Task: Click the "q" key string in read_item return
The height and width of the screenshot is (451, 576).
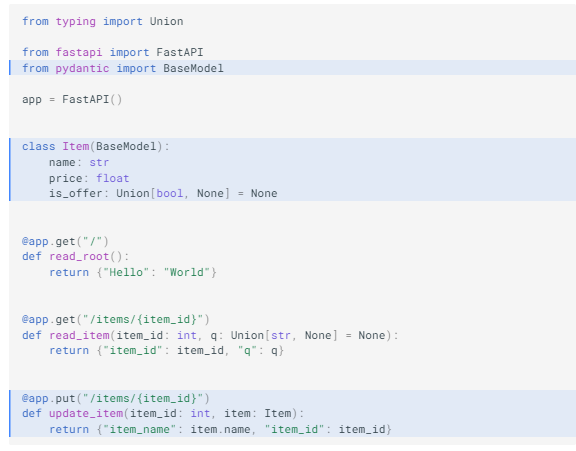Action: click(x=247, y=351)
